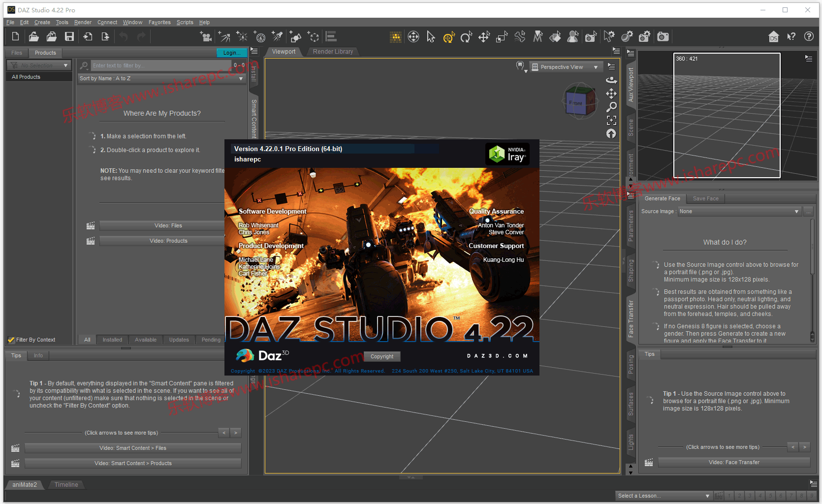Click the Copyright button on splash screen
This screenshot has height=504, width=822.
pos(382,356)
